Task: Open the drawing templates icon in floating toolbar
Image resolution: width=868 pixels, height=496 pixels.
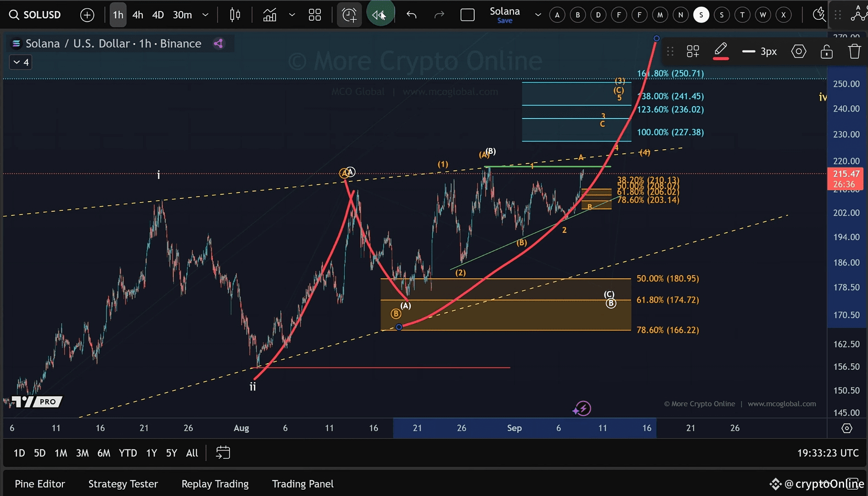Action: pyautogui.click(x=693, y=51)
